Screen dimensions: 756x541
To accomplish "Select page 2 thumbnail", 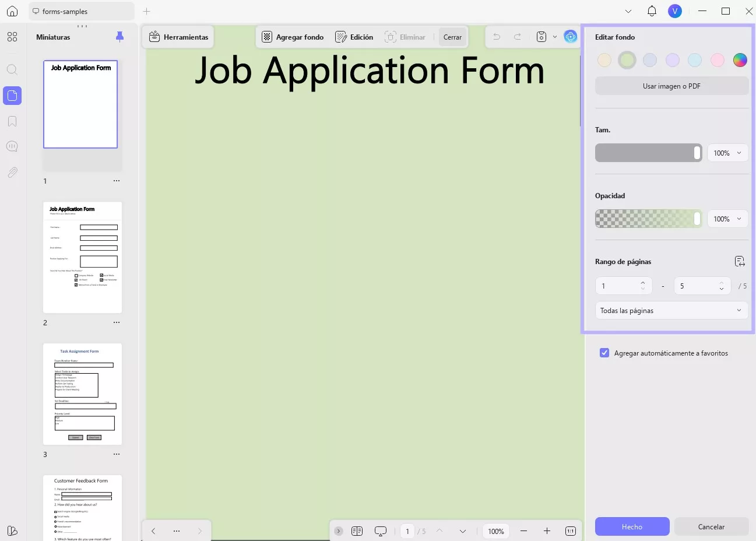I will 82,257.
